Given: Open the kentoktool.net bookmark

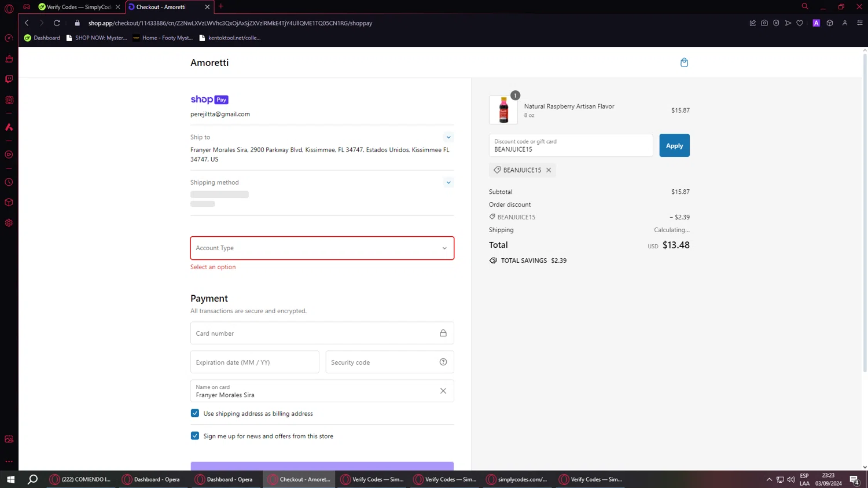Looking at the screenshot, I should 230,38.
